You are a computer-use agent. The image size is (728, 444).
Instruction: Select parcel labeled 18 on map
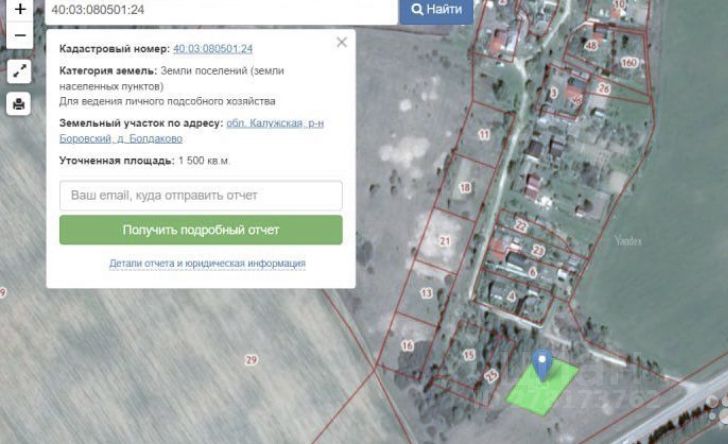pyautogui.click(x=465, y=188)
